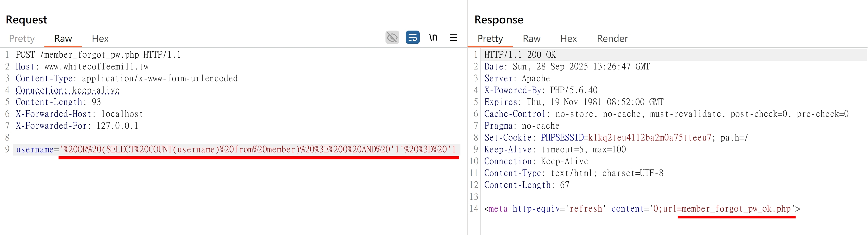Click the Expires: Thu, 19 Nov 1981 header
This screenshot has height=235, width=868.
[574, 102]
